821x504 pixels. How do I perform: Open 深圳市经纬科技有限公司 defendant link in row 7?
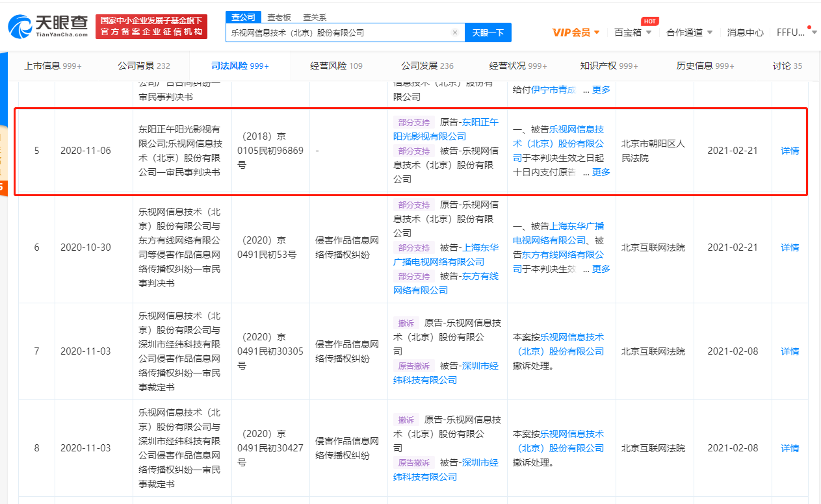[x=446, y=373]
